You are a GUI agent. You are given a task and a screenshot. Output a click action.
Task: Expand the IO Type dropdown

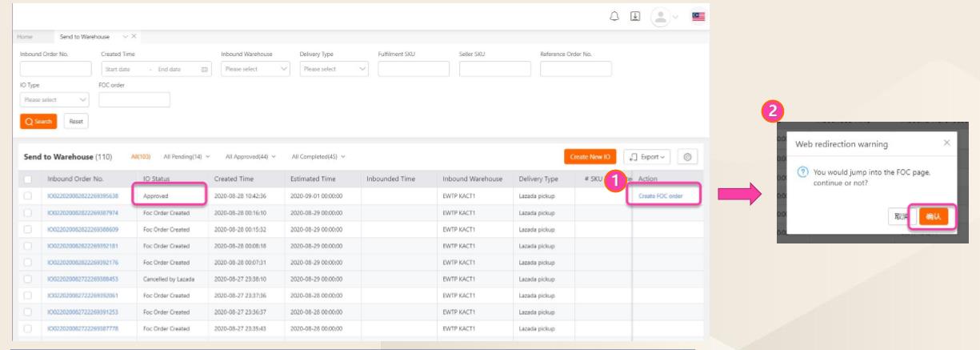(x=55, y=100)
